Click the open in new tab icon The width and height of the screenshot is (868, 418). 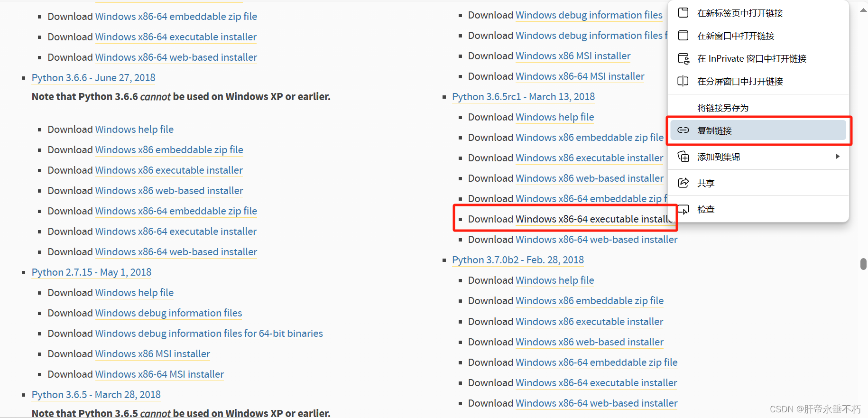tap(683, 13)
